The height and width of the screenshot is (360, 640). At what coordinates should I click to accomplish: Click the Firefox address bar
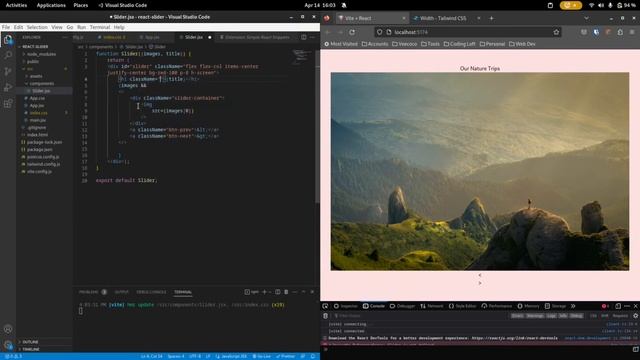point(467,32)
